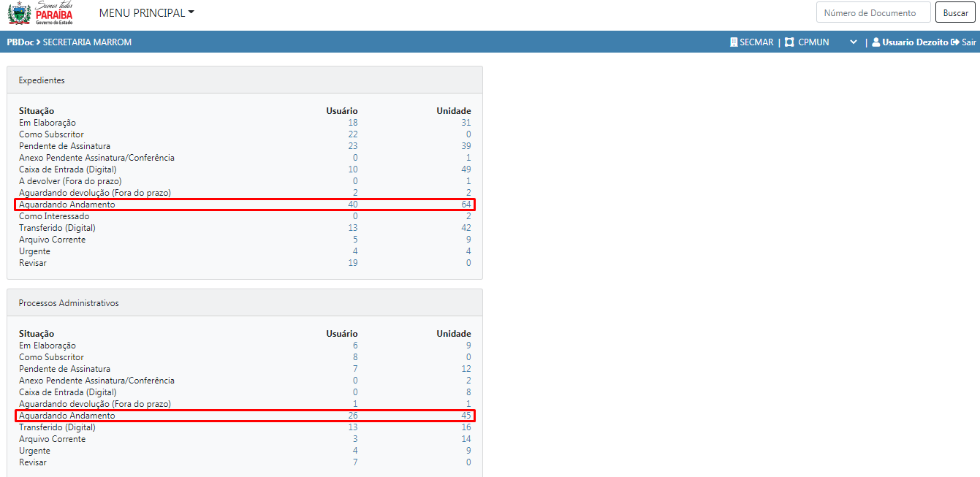Open Expedientes Caixa de Entrada user count 10

[x=353, y=169]
